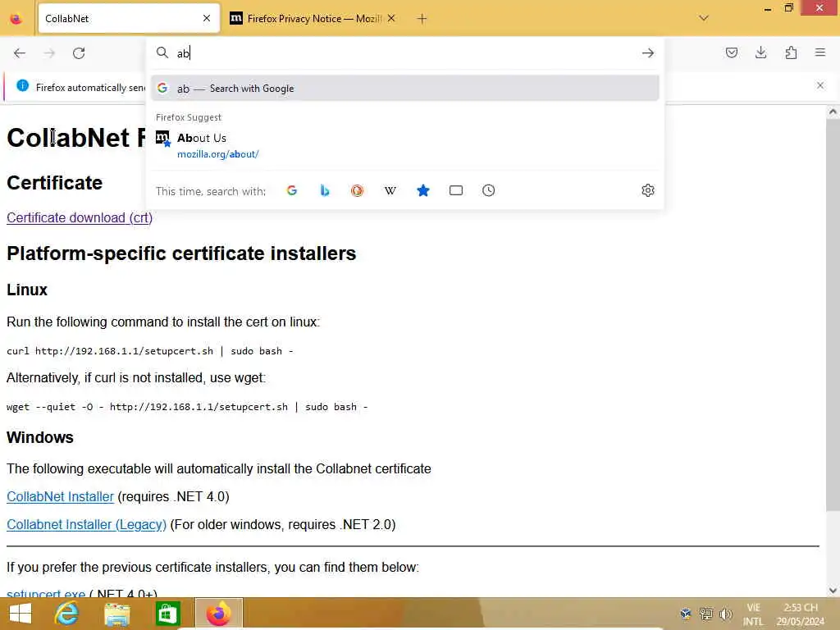This screenshot has width=840, height=630.
Task: Select the About Us suggestion
Action: point(404,146)
